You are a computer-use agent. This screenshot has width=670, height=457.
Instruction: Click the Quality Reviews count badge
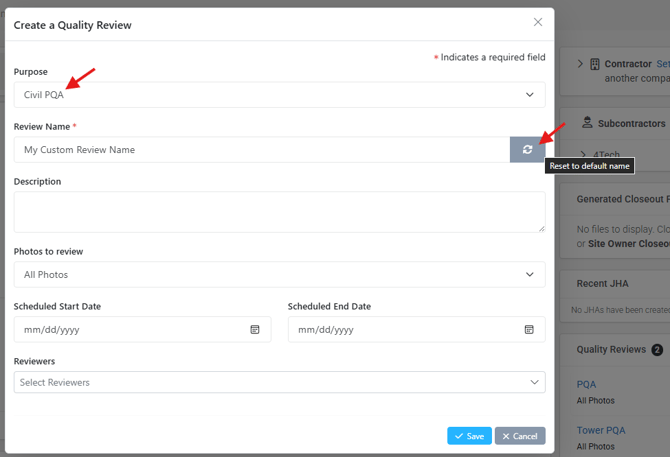[657, 350]
